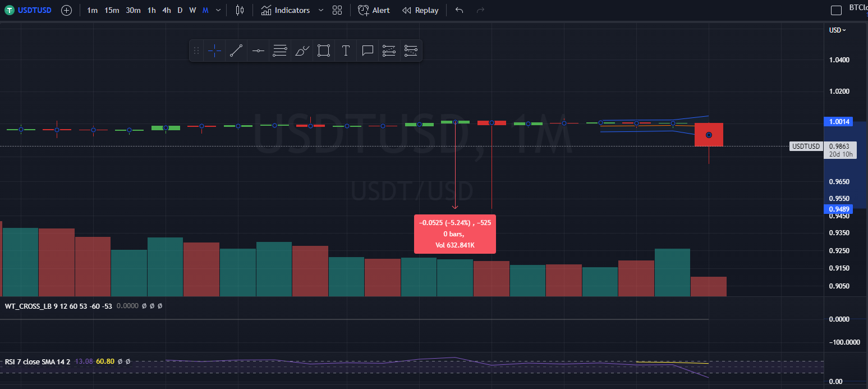Screen dimensions: 868x389
Task: Click the large red latest monthly candle
Action: tap(709, 135)
